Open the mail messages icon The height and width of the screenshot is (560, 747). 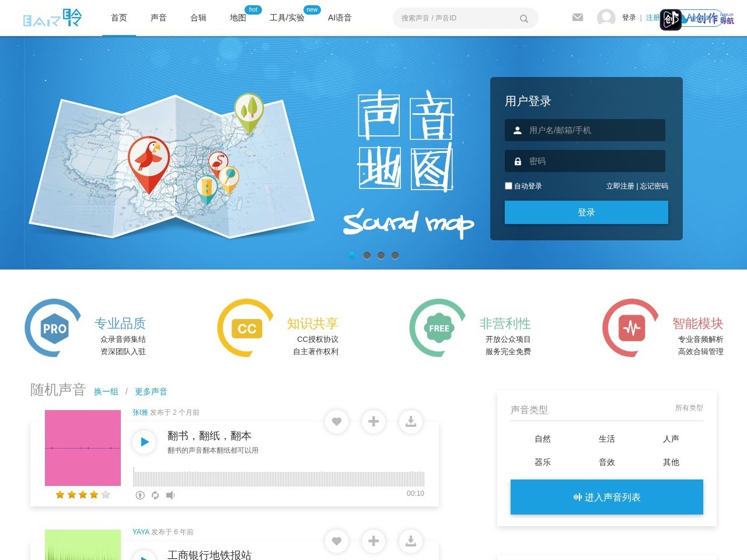(578, 17)
